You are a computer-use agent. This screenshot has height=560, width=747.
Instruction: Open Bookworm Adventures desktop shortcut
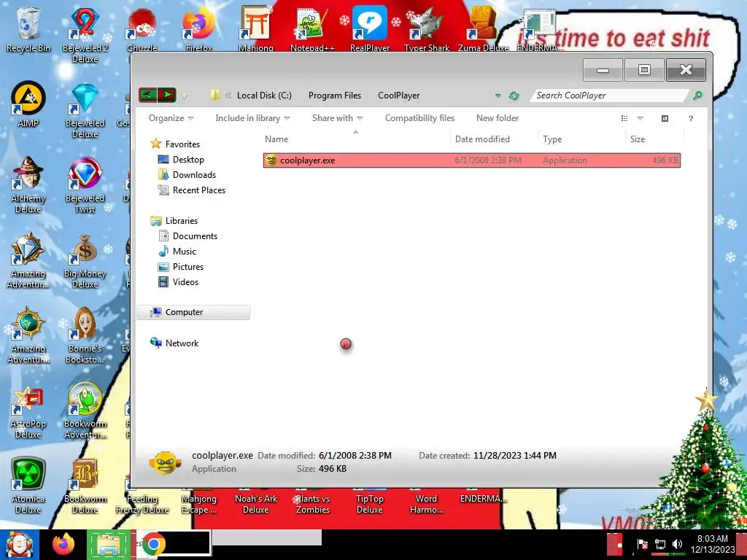pyautogui.click(x=85, y=411)
